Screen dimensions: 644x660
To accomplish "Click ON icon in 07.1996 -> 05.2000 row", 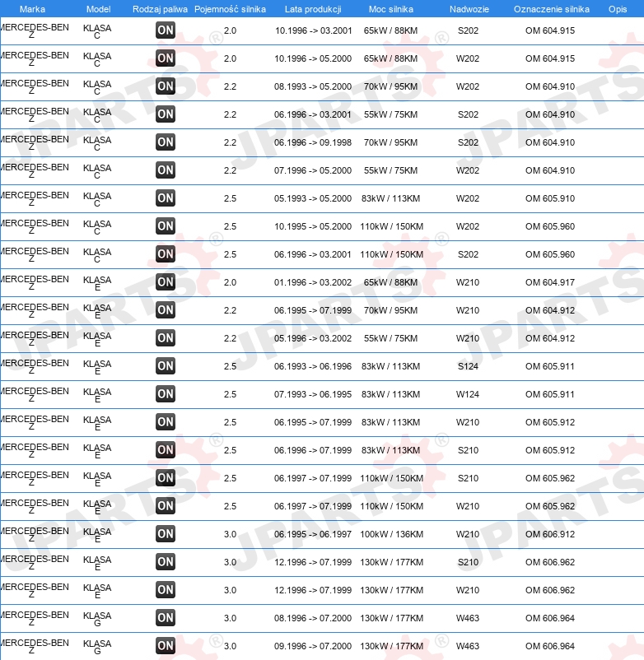I will click(x=165, y=170).
